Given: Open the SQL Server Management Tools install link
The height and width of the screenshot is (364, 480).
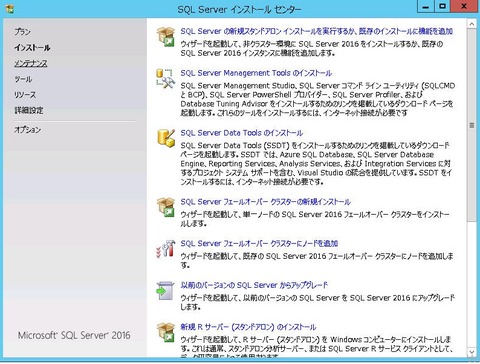Looking at the screenshot, I should 256,73.
